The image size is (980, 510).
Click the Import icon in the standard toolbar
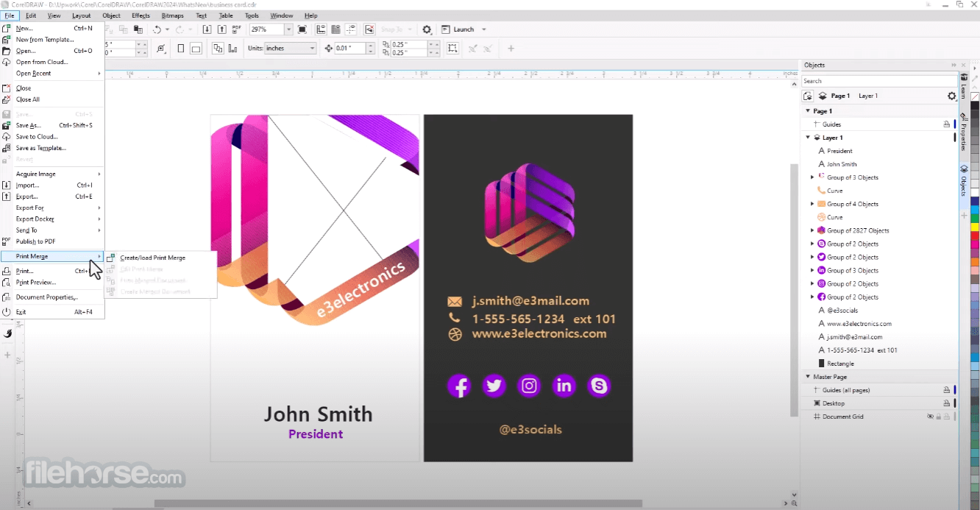point(207,29)
